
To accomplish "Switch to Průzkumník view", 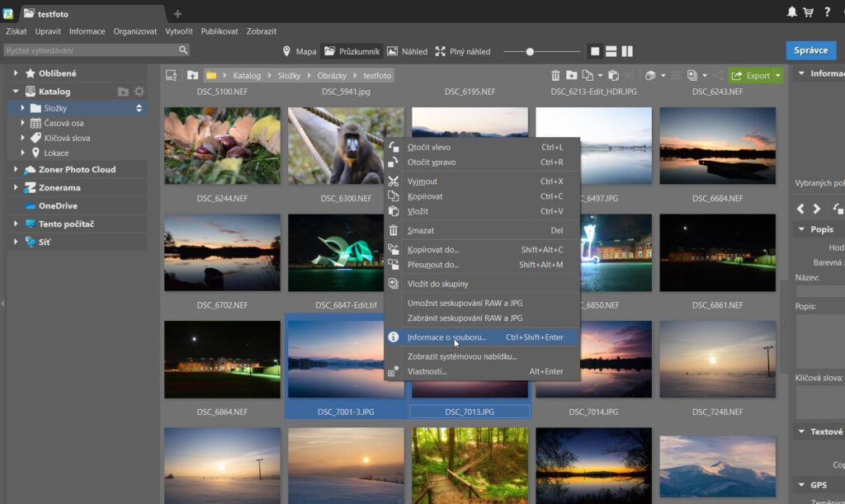I will tap(352, 51).
